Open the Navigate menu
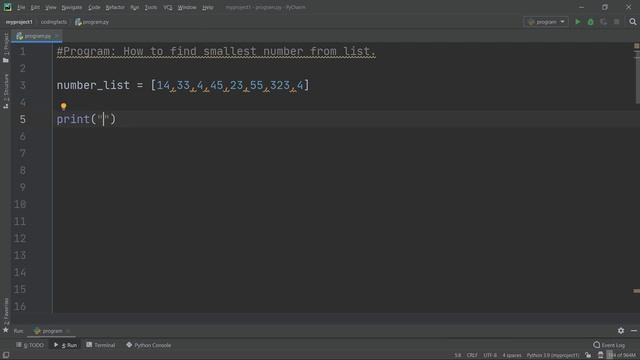The height and width of the screenshot is (360, 640). click(71, 7)
